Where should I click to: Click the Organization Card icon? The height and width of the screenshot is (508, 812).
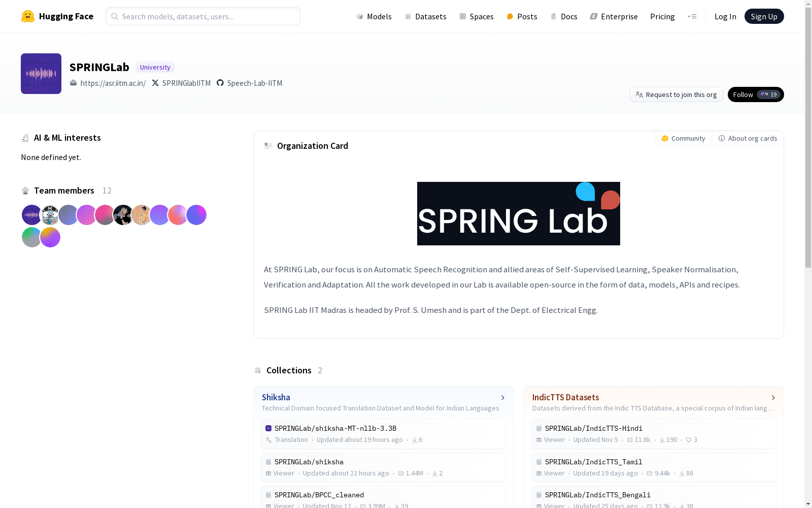pyautogui.click(x=268, y=146)
